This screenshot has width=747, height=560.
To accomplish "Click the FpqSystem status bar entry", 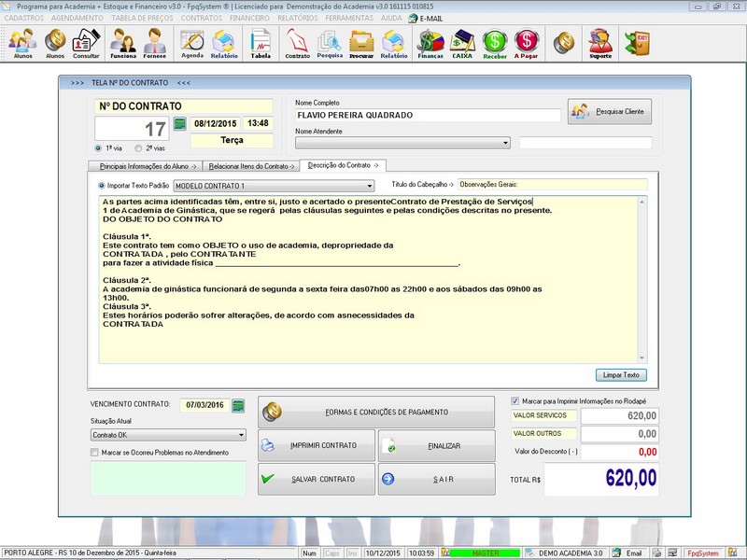I will 703,553.
